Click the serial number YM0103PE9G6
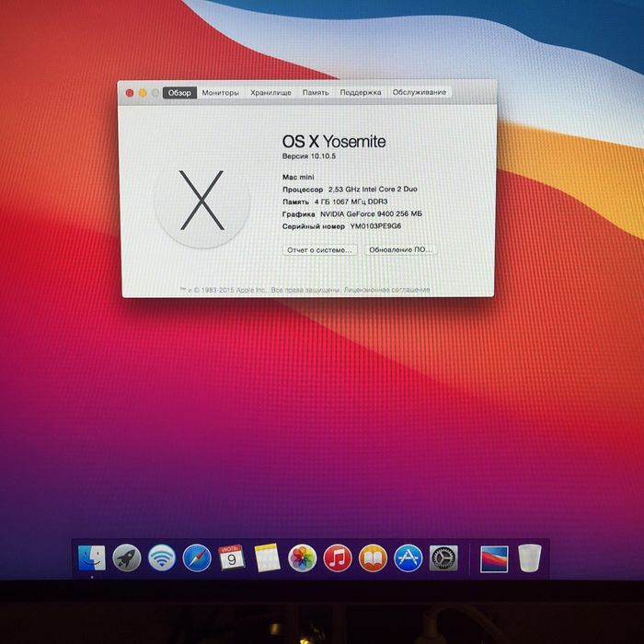The width and height of the screenshot is (644, 644). (x=375, y=226)
